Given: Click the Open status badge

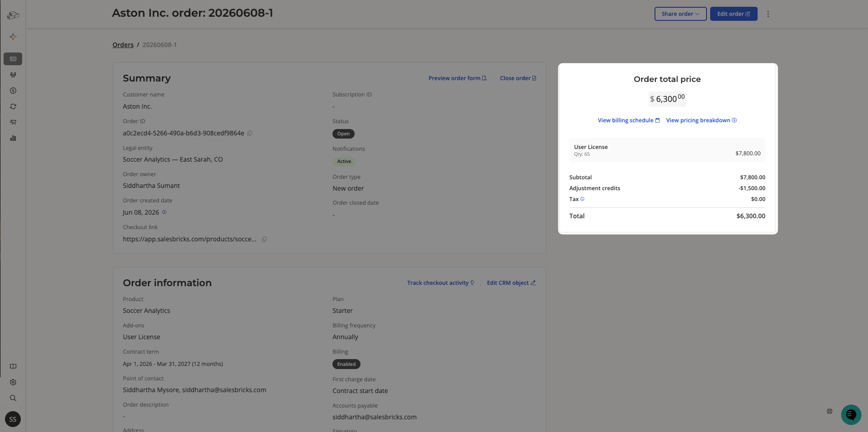Looking at the screenshot, I should pos(343,134).
